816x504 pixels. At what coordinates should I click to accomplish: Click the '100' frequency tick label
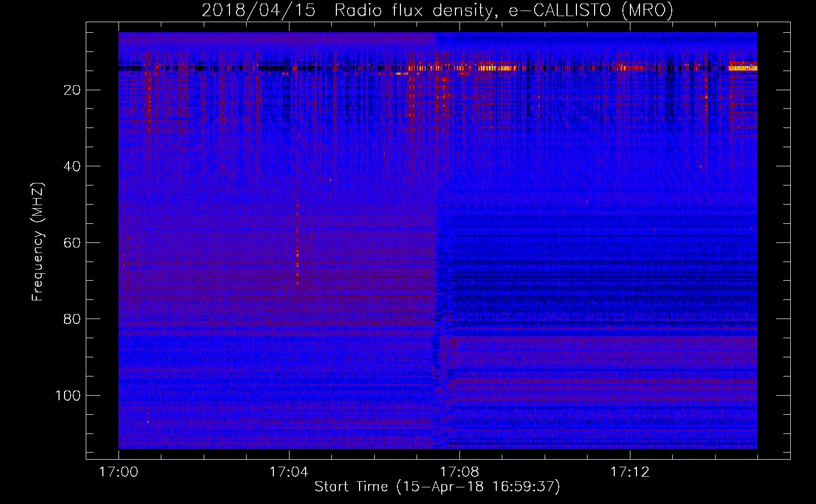coord(68,396)
